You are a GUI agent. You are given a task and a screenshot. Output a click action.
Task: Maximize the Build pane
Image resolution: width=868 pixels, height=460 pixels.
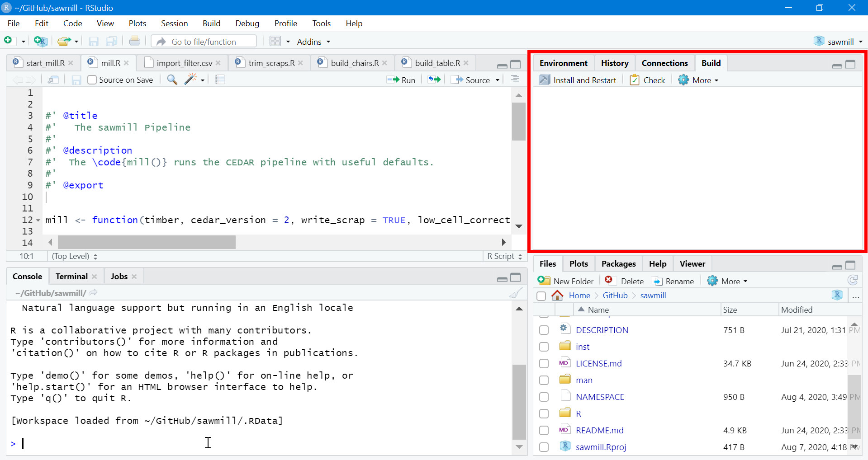tap(850, 64)
